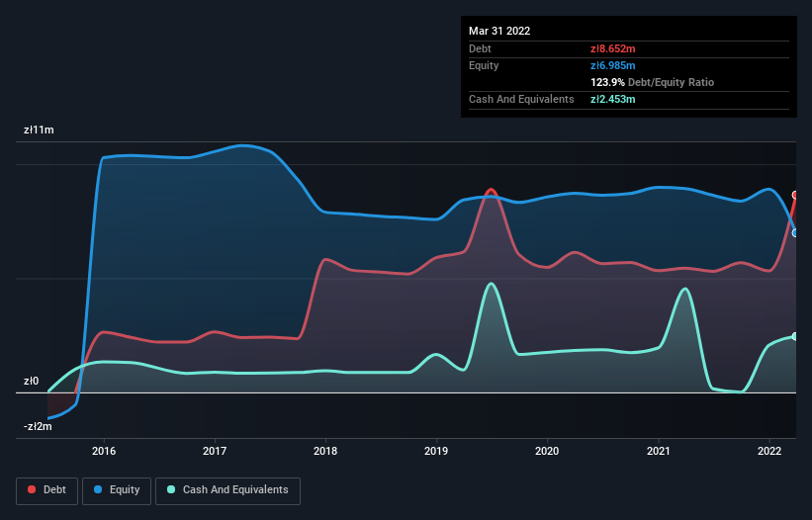This screenshot has height=520, width=812.
Task: Click the -zł2m y-axis label
Action: [x=38, y=427]
